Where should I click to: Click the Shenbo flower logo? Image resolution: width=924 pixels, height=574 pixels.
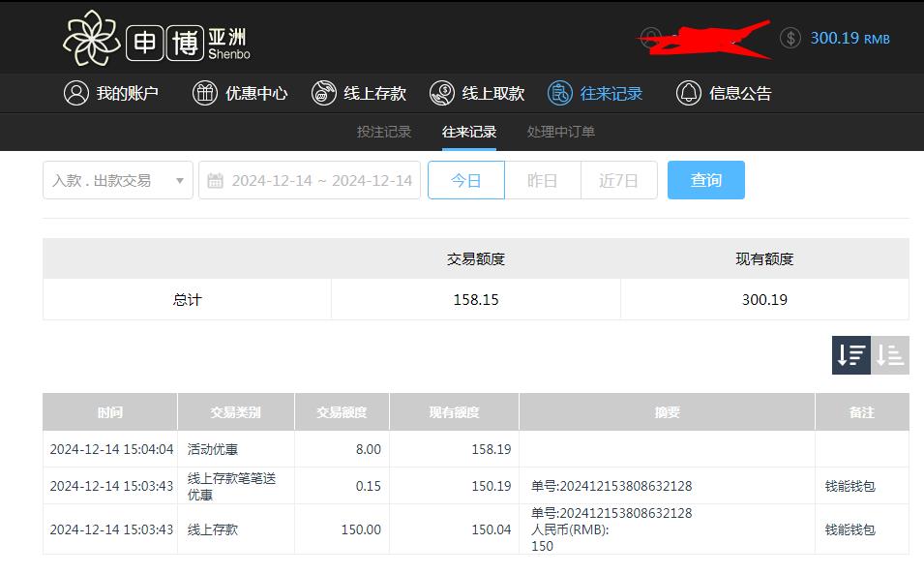(94, 37)
